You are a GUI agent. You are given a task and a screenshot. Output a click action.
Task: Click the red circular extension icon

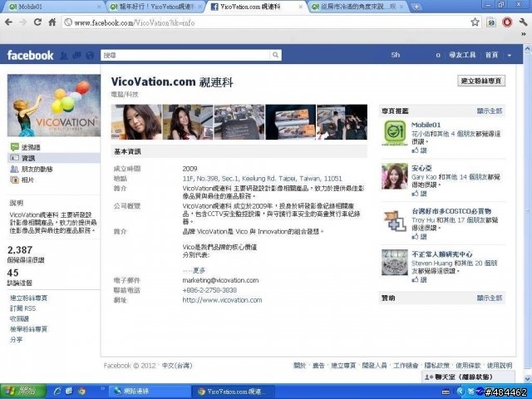(507, 22)
